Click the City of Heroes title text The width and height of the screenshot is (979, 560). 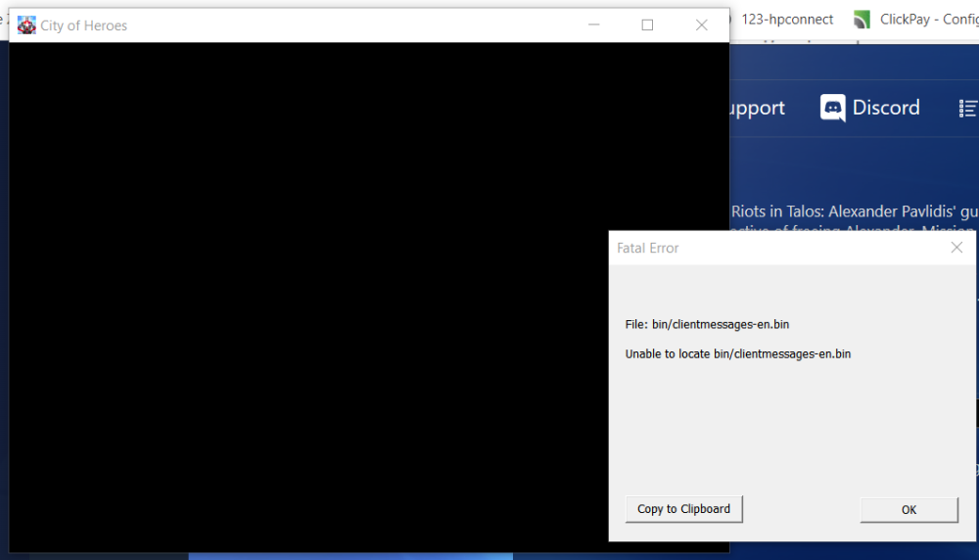84,25
